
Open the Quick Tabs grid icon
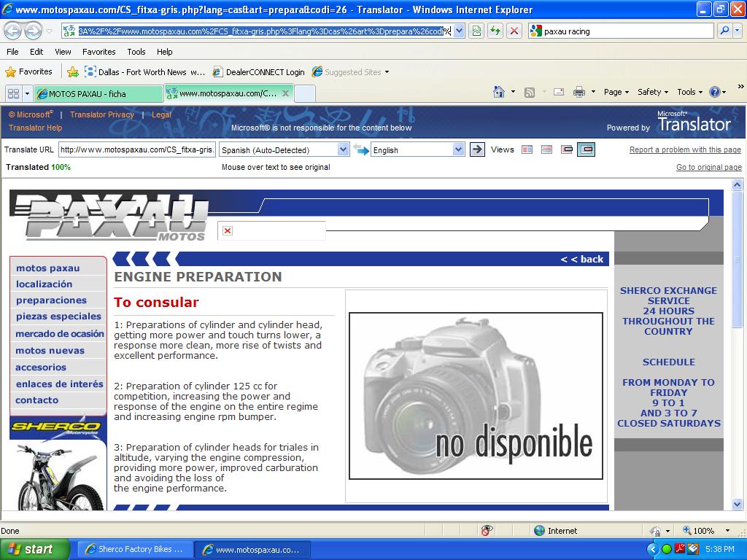tap(13, 93)
